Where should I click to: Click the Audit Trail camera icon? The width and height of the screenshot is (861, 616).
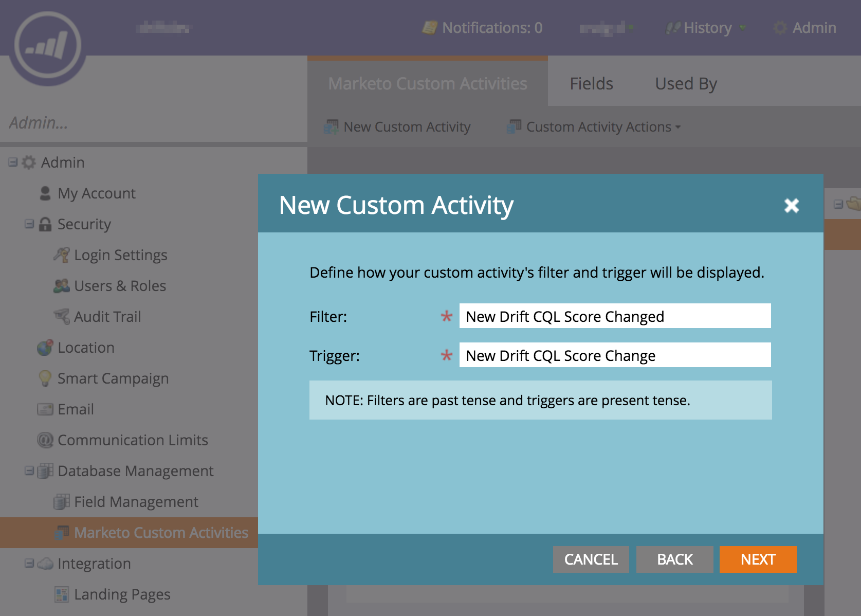click(x=62, y=317)
